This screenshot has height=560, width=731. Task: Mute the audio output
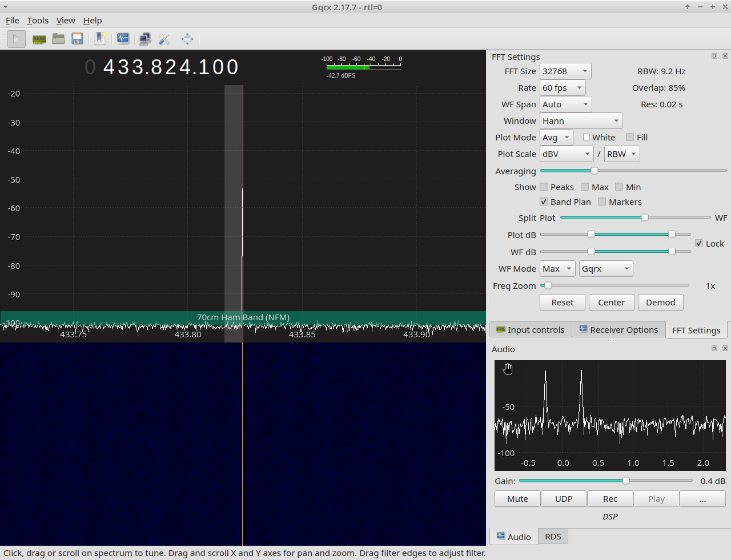pos(518,499)
